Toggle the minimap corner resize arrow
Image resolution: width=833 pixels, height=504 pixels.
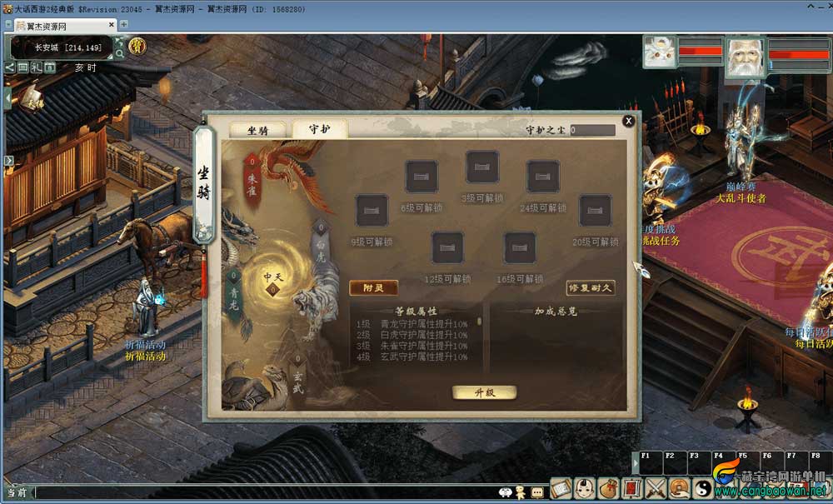click(x=111, y=55)
